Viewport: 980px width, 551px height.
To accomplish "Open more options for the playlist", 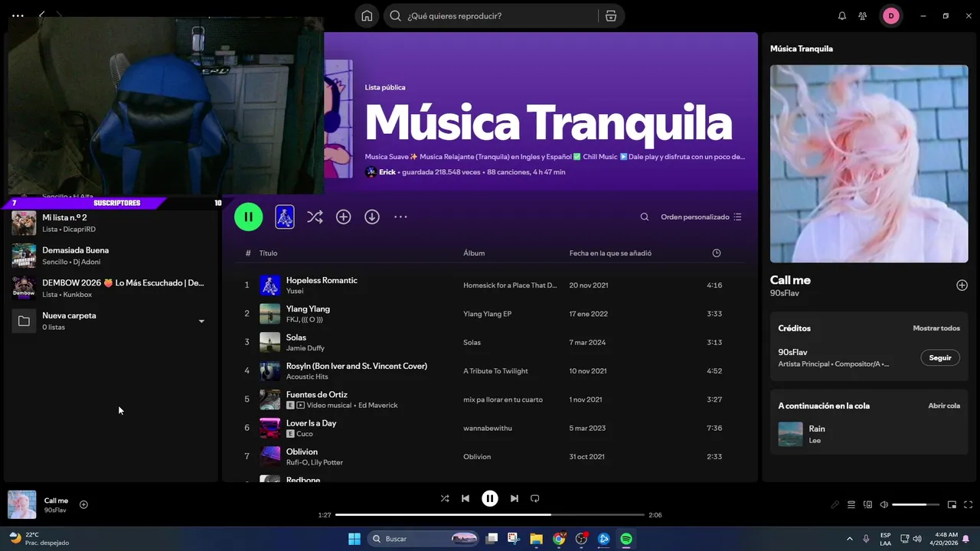I will click(400, 217).
